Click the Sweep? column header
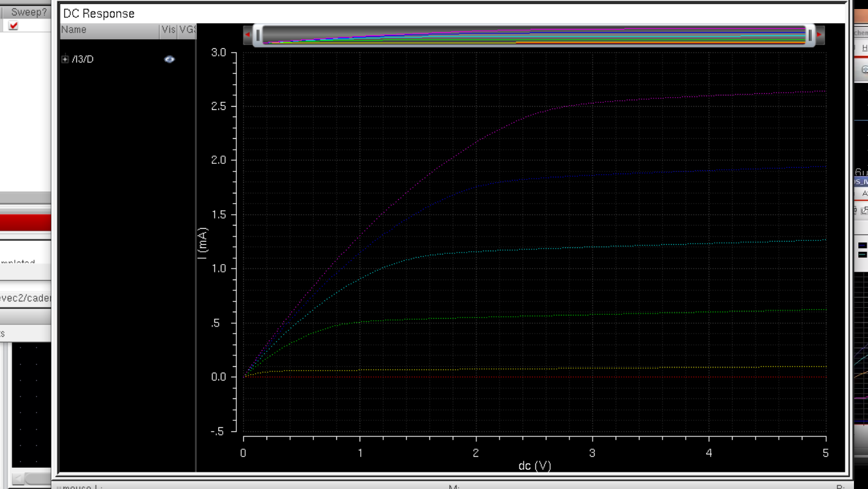The height and width of the screenshot is (489, 868). click(x=28, y=12)
